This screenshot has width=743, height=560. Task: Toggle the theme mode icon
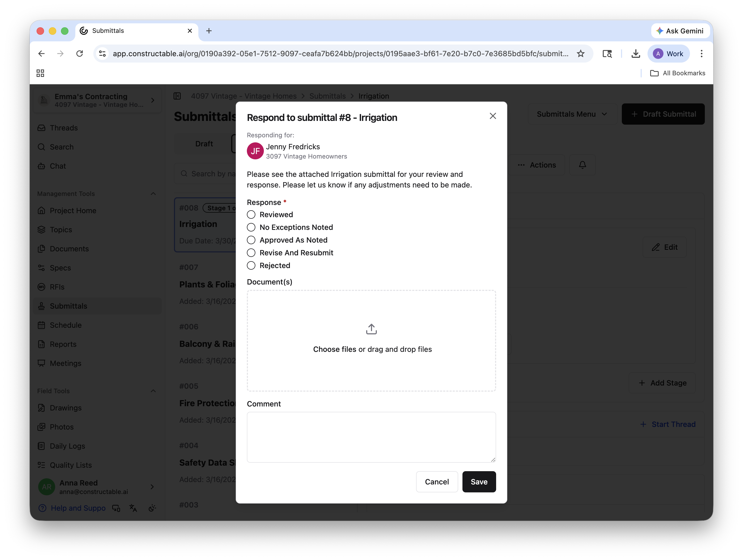(152, 508)
